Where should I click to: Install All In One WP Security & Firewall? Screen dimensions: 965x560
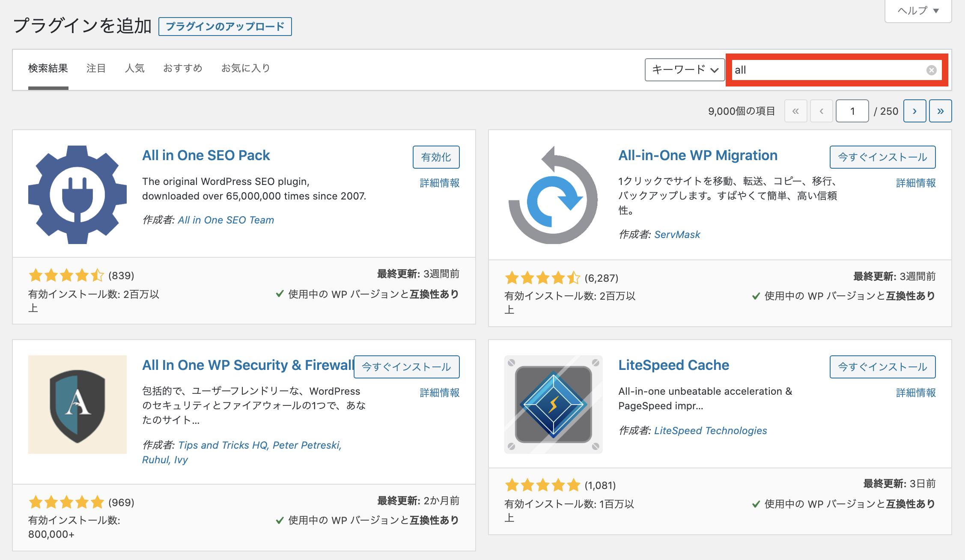point(407,367)
